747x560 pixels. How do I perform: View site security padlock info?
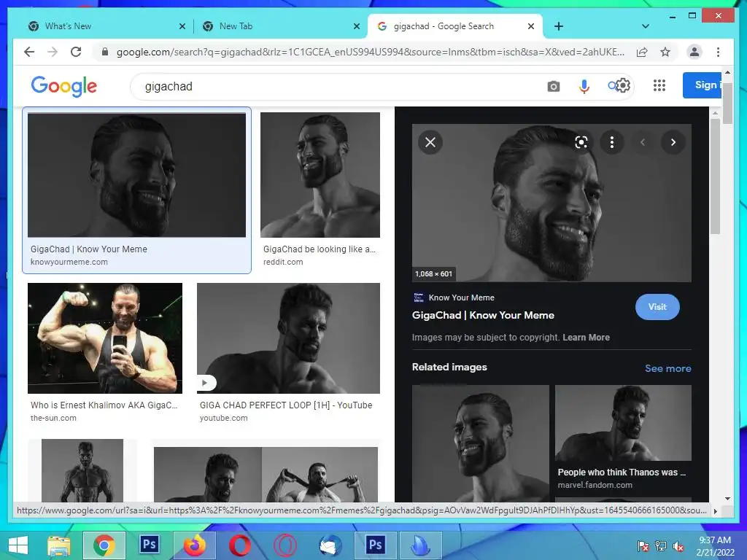[x=105, y=52]
